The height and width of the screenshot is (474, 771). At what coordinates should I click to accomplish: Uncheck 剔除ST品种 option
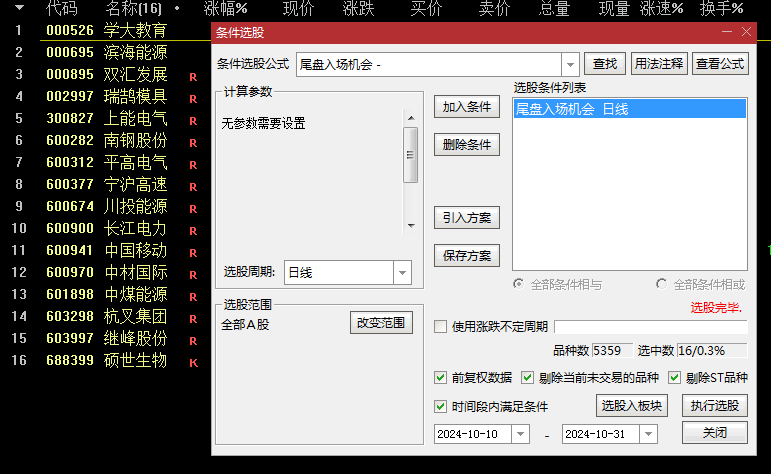click(x=675, y=378)
